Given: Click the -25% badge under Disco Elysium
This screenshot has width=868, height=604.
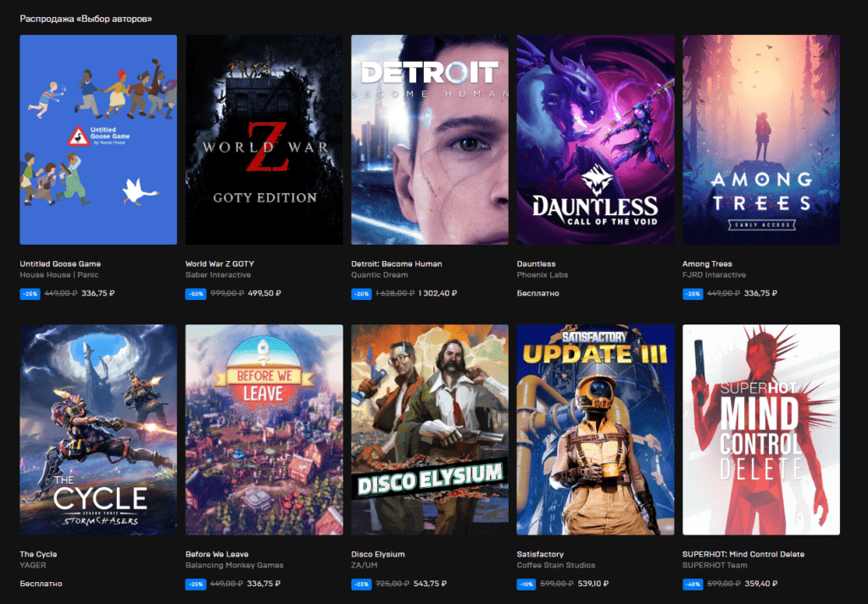Looking at the screenshot, I should point(361,584).
